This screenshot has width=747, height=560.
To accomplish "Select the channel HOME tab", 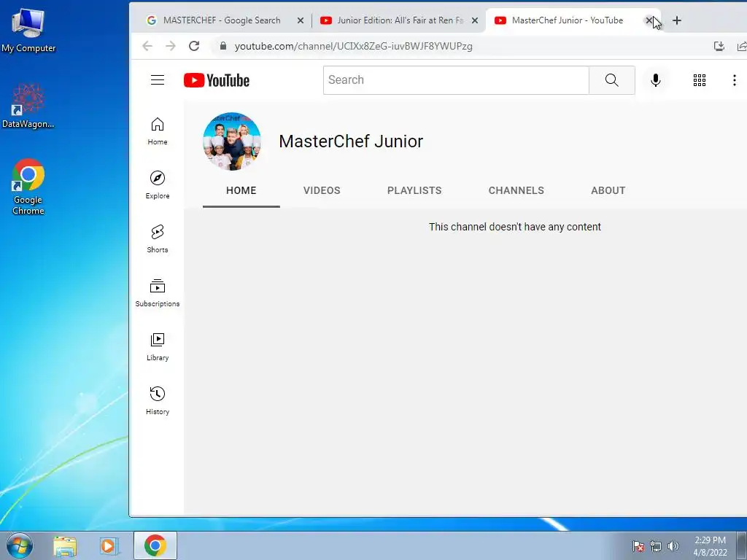I will click(241, 190).
